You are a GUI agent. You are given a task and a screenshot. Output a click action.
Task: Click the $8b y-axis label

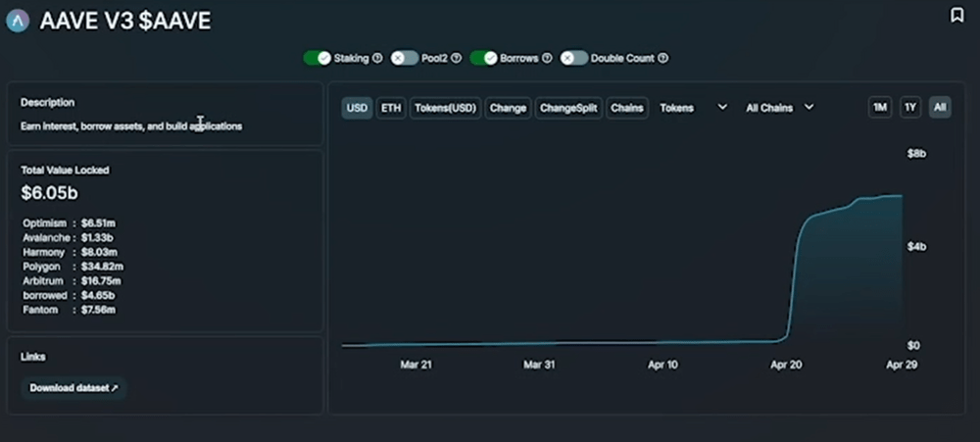[916, 154]
